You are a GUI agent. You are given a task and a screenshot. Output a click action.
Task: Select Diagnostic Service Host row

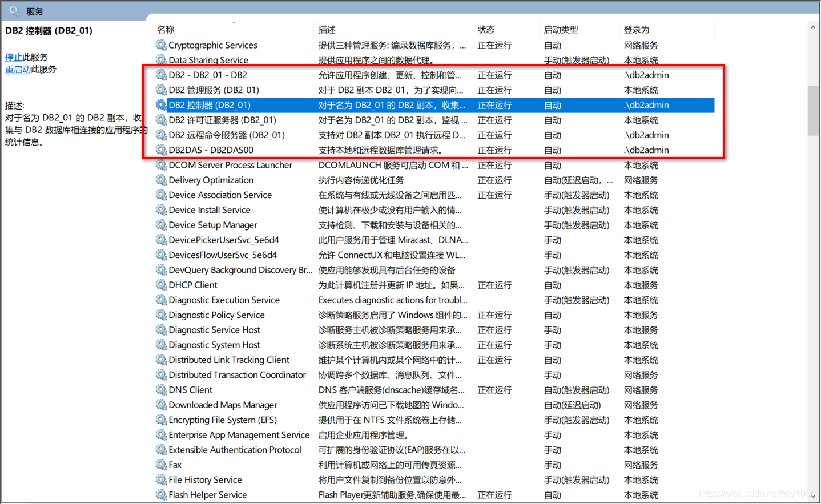[x=434, y=330]
